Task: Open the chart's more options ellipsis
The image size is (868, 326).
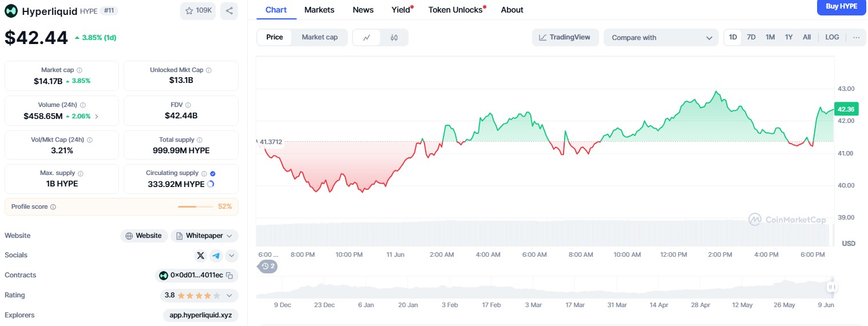Action: 856,37
